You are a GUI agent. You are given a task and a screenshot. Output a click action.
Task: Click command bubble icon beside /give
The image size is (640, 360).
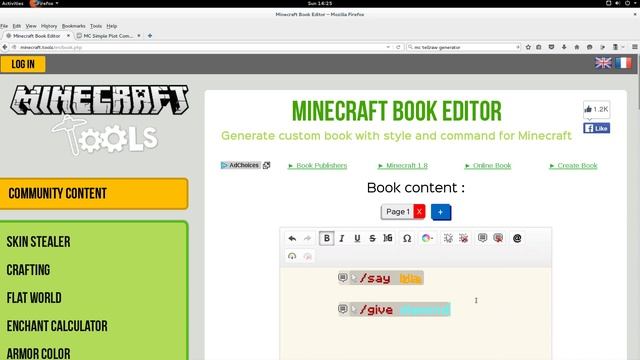343,309
